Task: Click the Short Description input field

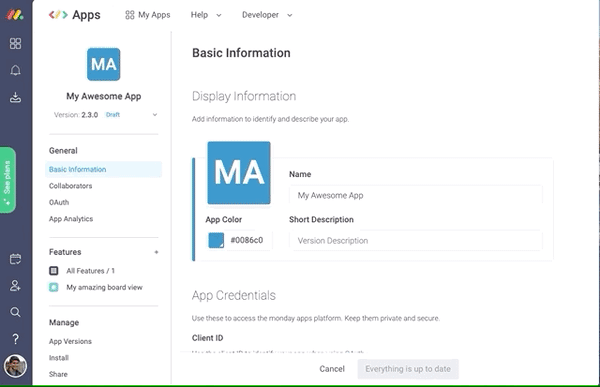Action: coord(416,240)
